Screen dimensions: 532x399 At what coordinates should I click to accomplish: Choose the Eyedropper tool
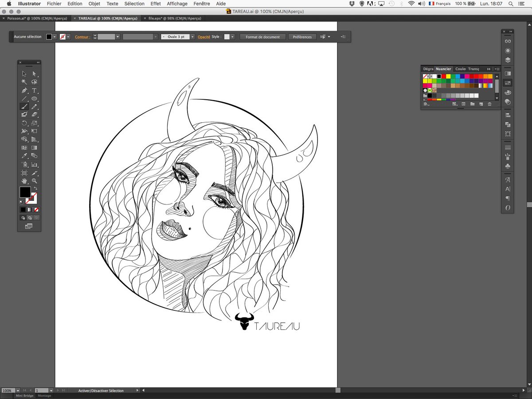pyautogui.click(x=24, y=156)
